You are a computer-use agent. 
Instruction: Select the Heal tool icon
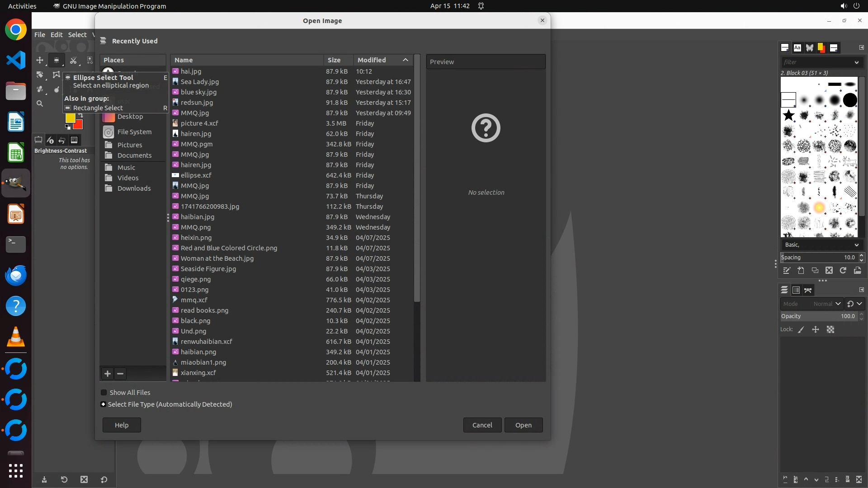pos(40,89)
